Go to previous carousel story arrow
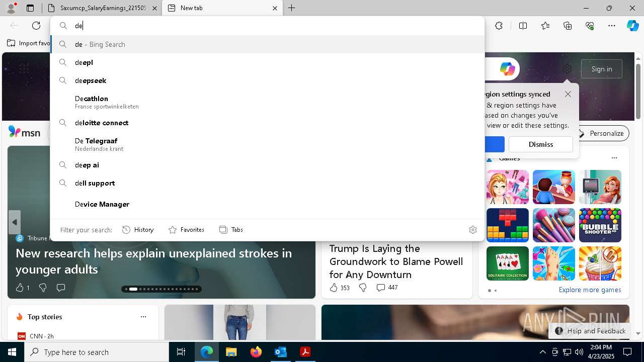This screenshot has height=362, width=644. (15, 222)
